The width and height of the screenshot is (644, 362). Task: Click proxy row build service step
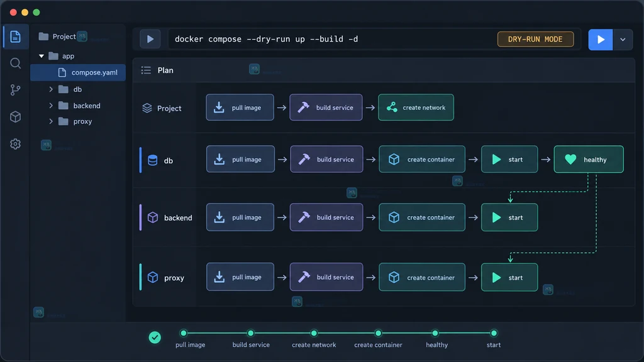point(326,277)
